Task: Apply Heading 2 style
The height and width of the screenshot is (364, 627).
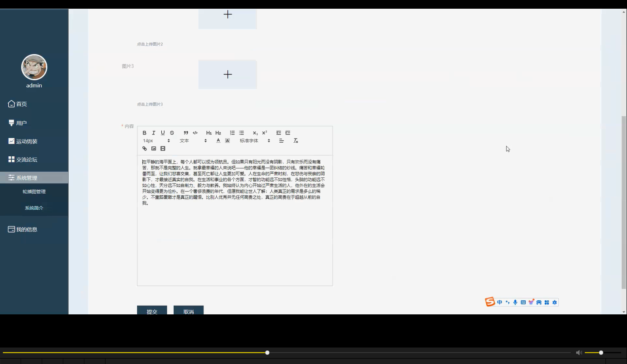Action: tap(218, 133)
